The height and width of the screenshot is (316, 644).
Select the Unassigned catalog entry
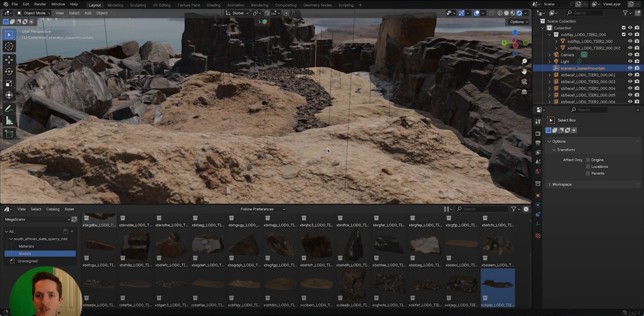point(27,261)
